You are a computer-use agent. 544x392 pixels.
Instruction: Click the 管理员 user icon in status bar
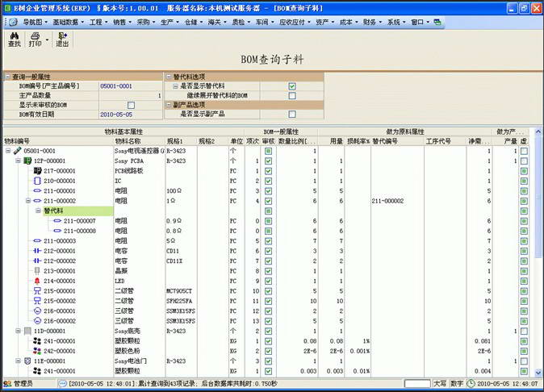click(x=7, y=384)
